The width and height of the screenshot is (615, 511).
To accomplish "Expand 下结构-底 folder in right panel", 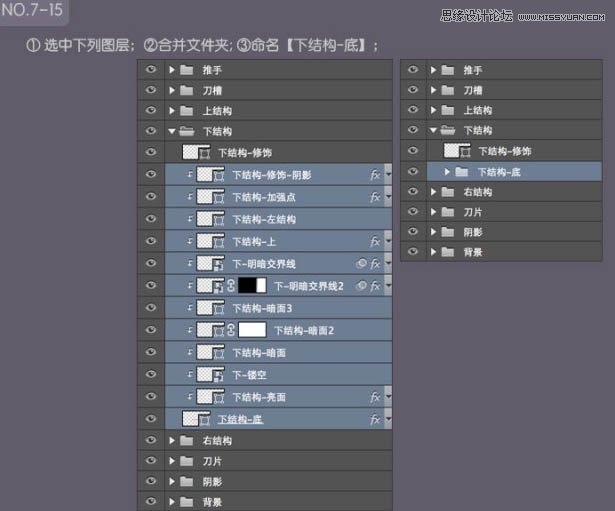I will (447, 172).
